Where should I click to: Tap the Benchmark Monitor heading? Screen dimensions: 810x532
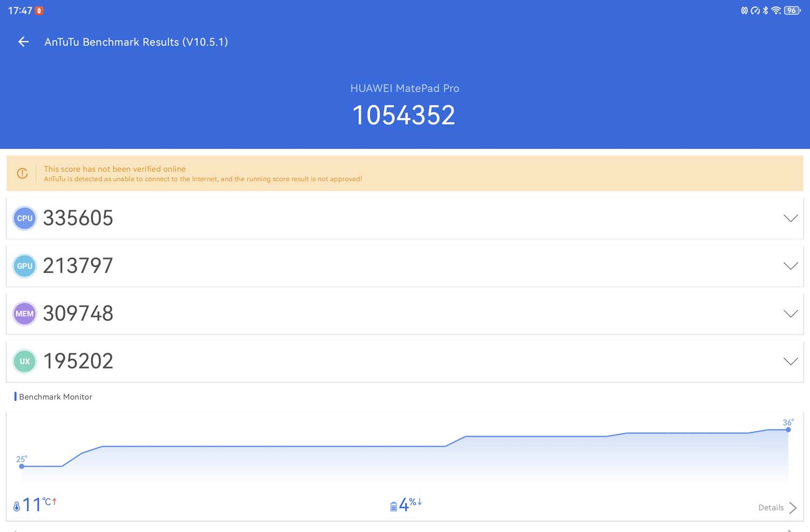[55, 397]
